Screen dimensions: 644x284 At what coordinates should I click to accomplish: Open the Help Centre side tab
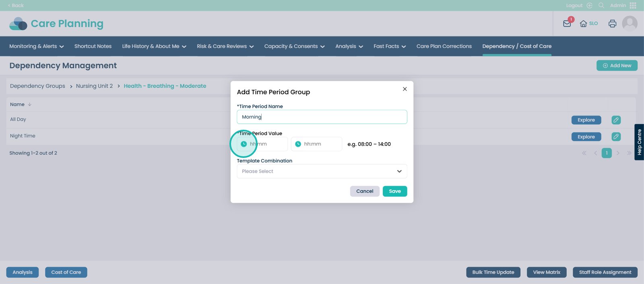pos(639,142)
